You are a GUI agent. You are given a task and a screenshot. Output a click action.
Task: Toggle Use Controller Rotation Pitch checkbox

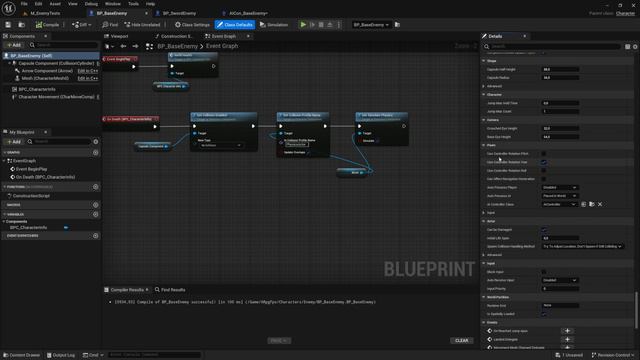click(544, 154)
